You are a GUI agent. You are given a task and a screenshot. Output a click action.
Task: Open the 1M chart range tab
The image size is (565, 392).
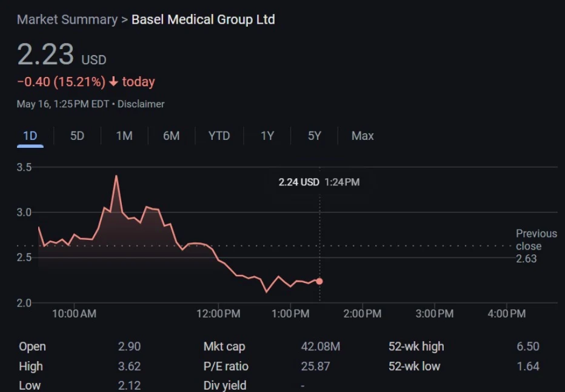point(124,136)
